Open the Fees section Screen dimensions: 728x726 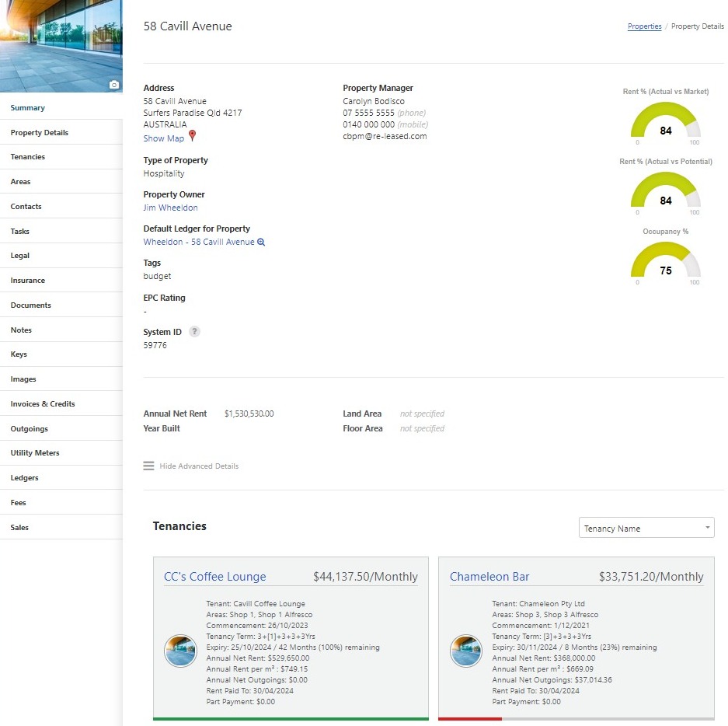[x=61, y=503]
